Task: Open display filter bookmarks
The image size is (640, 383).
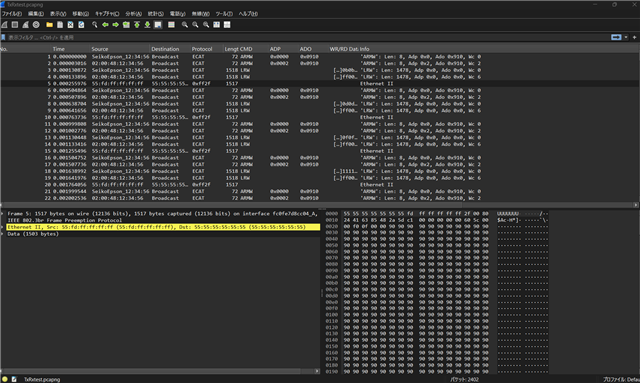Action: tap(3, 37)
